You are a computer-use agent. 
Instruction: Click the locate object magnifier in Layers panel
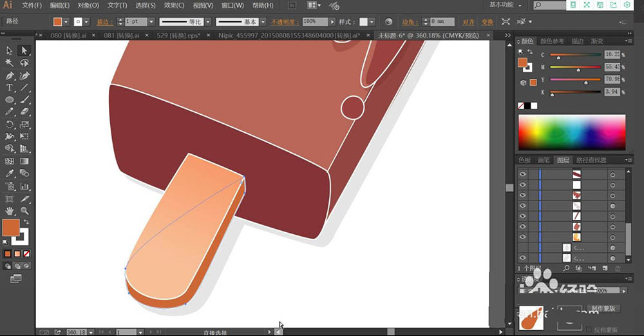pos(566,268)
